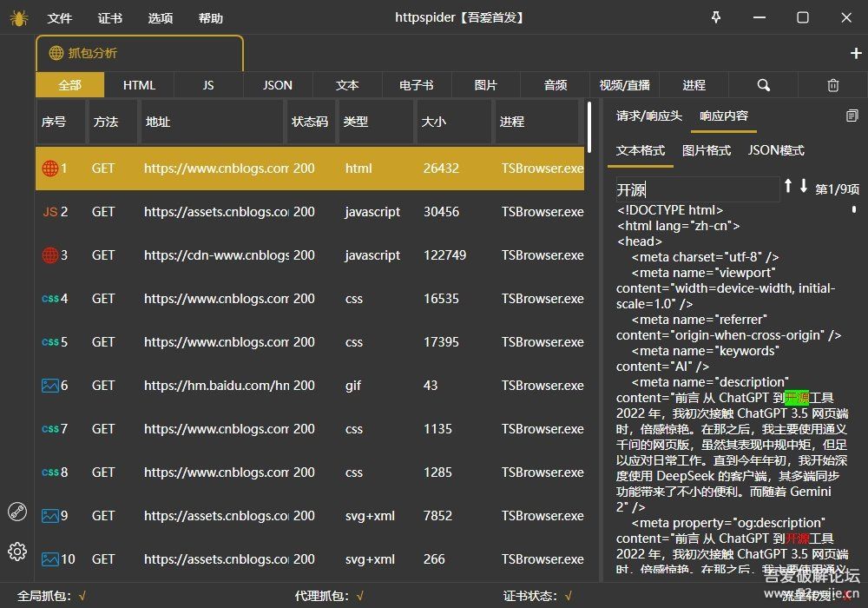Toggle the 全局抓包 status checkmark
Screen dimensions: 868x608
point(82,596)
